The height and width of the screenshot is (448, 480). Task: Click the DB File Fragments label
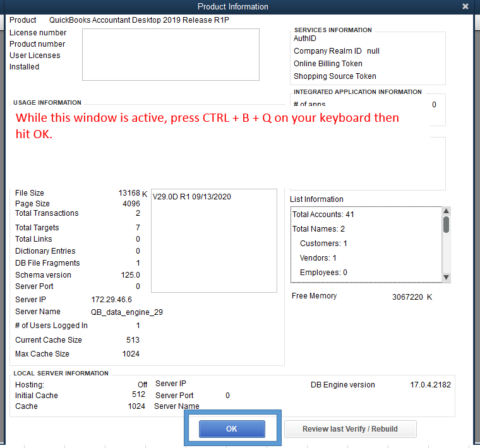47,263
